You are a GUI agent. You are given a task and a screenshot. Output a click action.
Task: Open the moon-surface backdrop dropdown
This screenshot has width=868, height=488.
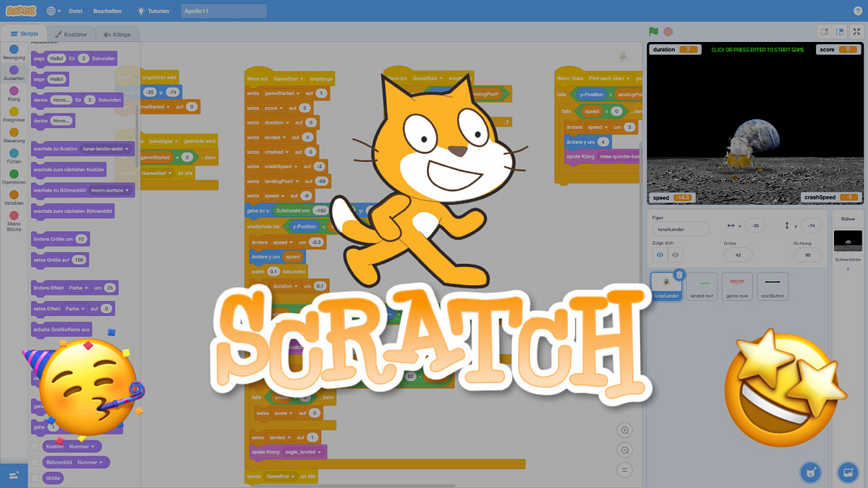pos(129,190)
